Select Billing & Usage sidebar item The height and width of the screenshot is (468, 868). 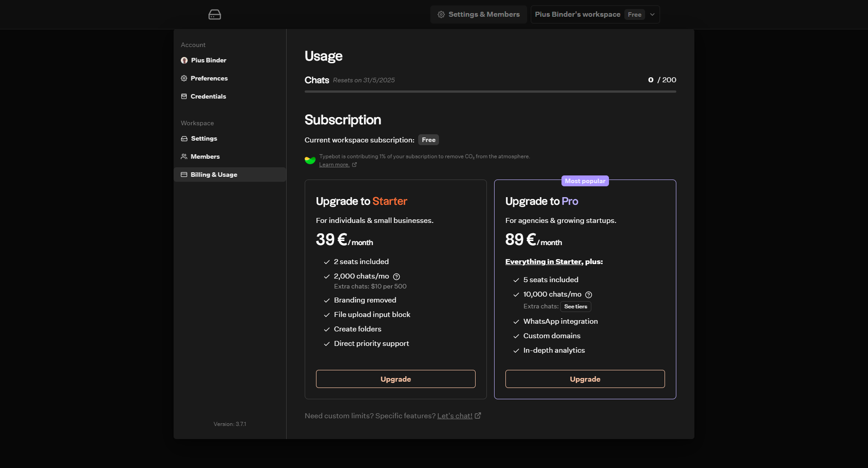(213, 175)
